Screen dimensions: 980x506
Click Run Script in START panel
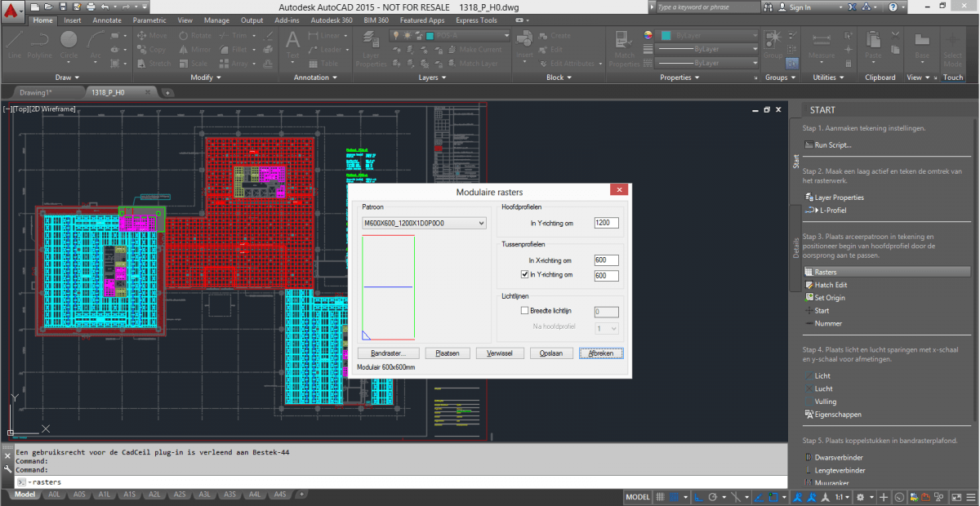[x=827, y=145]
